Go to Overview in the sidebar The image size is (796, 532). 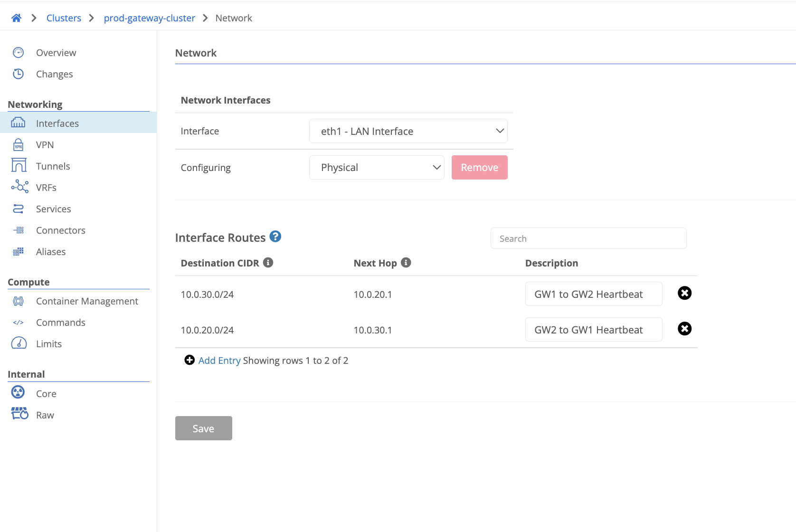point(56,53)
